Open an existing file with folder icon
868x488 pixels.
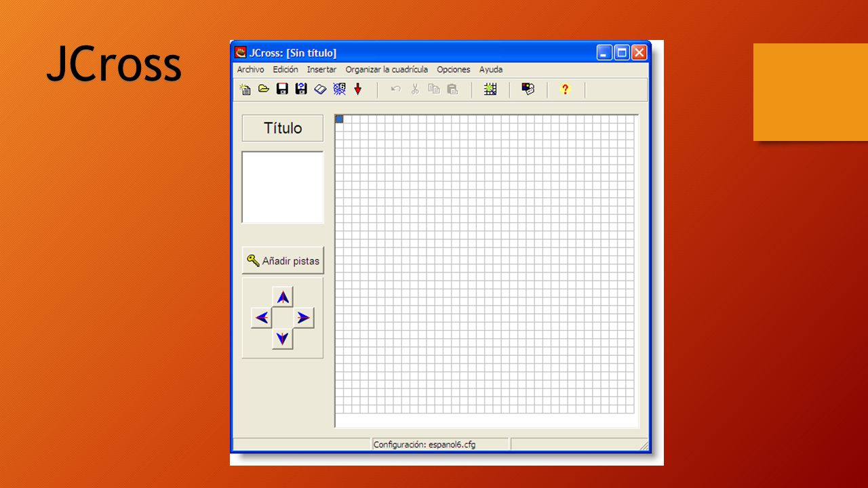[x=264, y=89]
